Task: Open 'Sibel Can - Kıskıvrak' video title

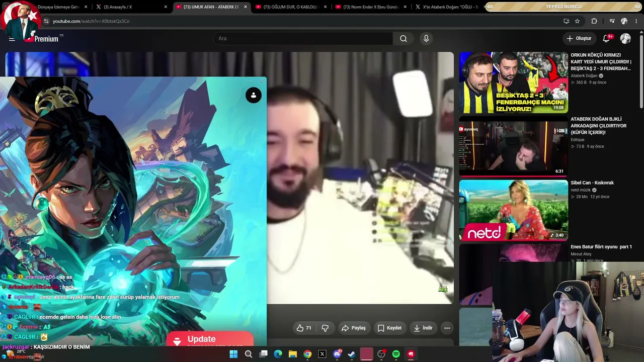Action: 592,183
